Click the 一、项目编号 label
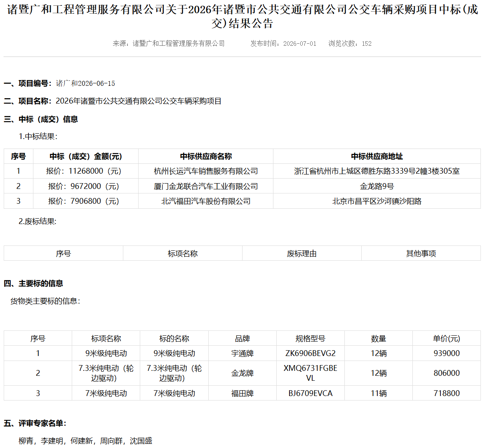This screenshot has width=485, height=448. tap(27, 83)
